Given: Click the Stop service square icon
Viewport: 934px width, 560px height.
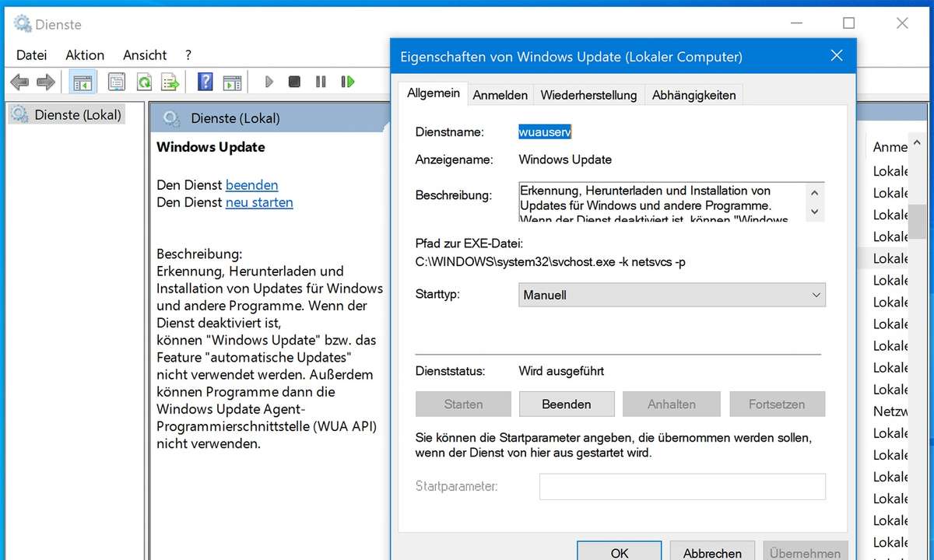Looking at the screenshot, I should click(294, 82).
